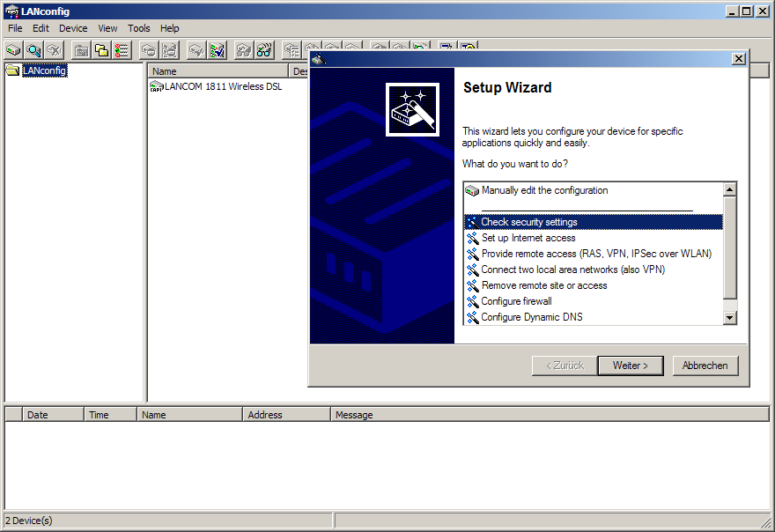This screenshot has height=532, width=775.
Task: Click the wizard list scroll down arrow
Action: point(729,317)
